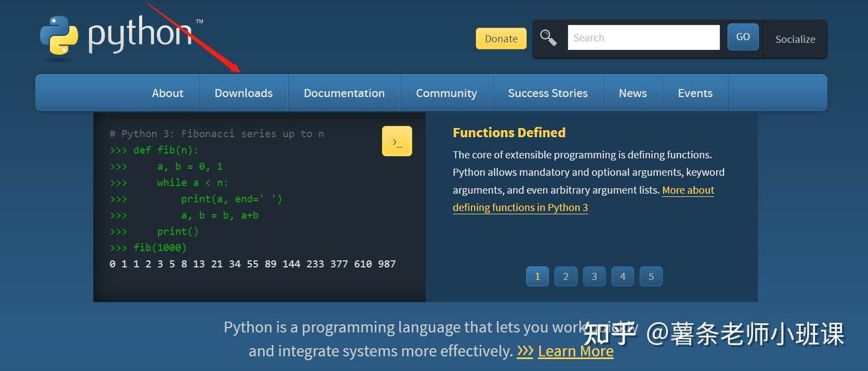Open the About menu
Screen dimensions: 868x371
(168, 93)
